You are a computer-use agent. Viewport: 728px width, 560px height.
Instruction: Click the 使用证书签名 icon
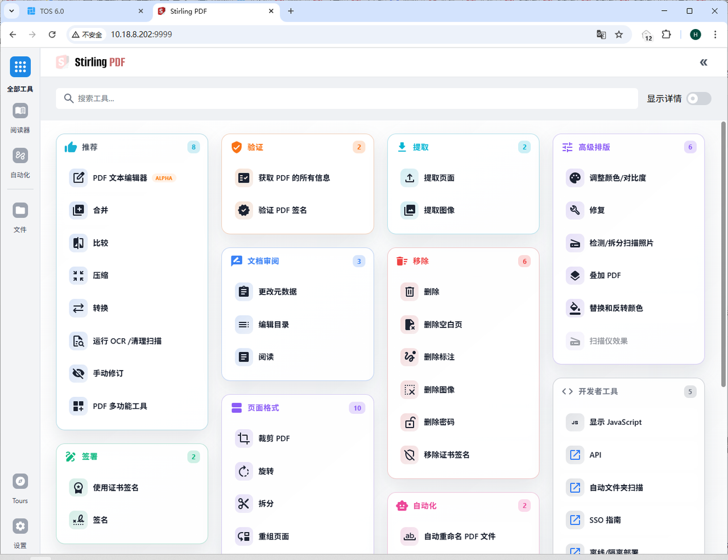coord(78,488)
